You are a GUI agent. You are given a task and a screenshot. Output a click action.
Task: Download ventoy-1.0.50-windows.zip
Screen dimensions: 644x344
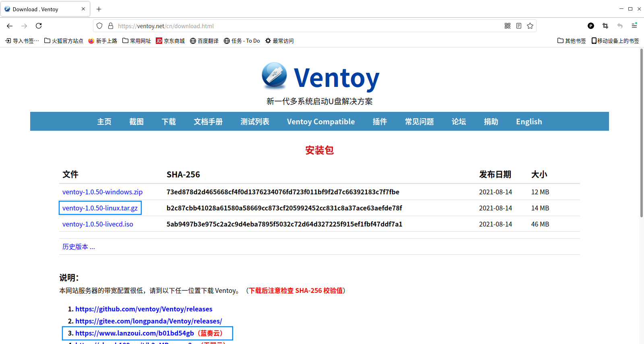[102, 192]
